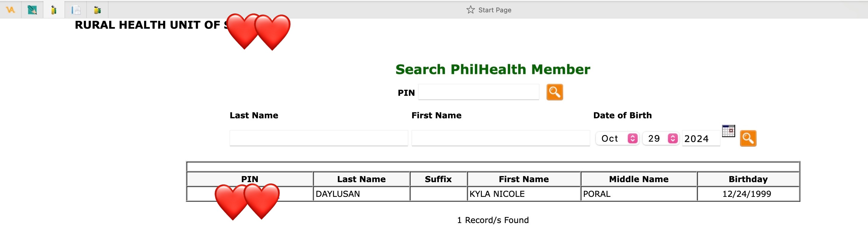The height and width of the screenshot is (242, 868).
Task: Open the teal pencil tab
Action: point(32,10)
